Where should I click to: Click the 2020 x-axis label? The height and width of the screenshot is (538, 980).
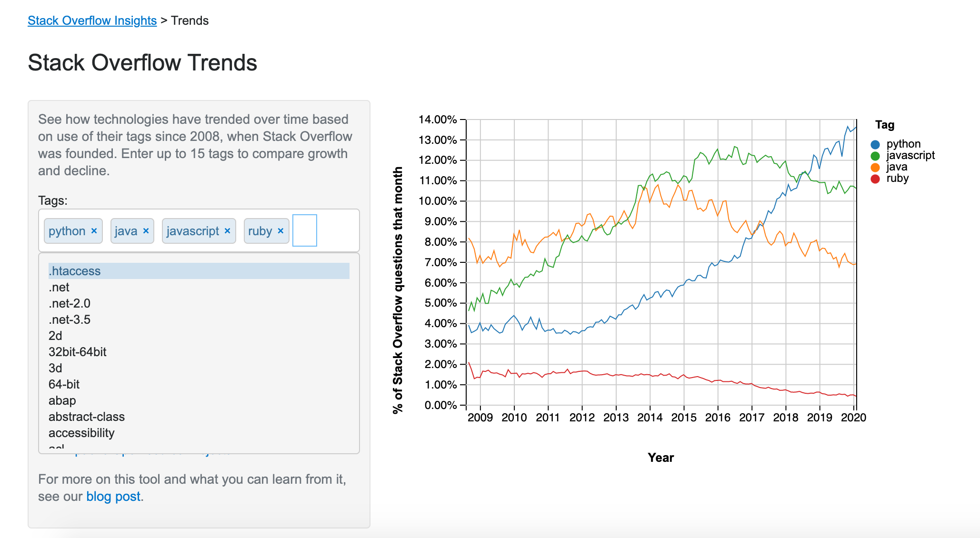(x=853, y=418)
